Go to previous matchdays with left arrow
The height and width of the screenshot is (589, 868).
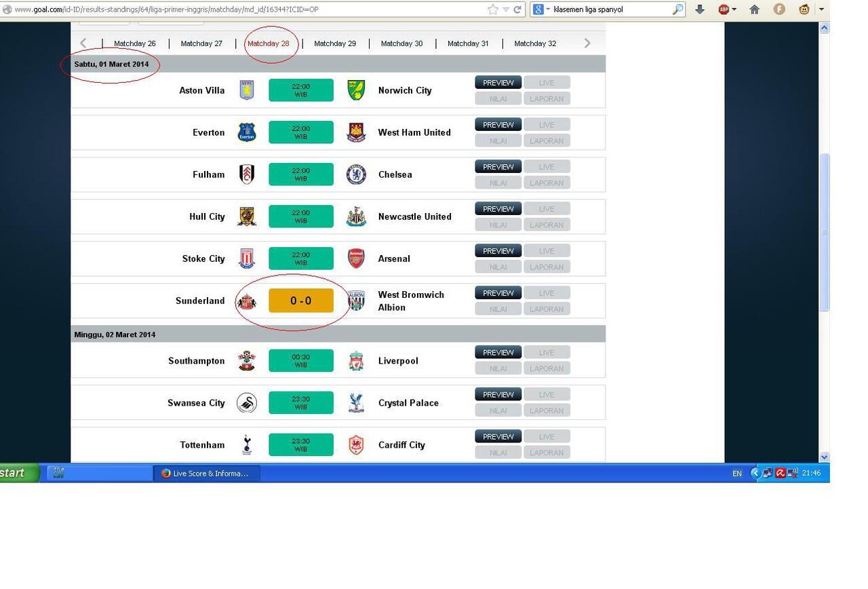[x=83, y=43]
